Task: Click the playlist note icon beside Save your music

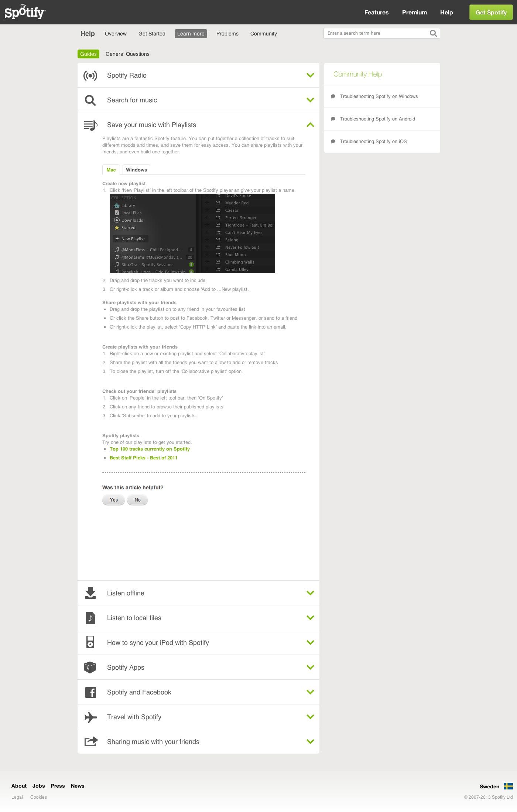Action: click(90, 125)
